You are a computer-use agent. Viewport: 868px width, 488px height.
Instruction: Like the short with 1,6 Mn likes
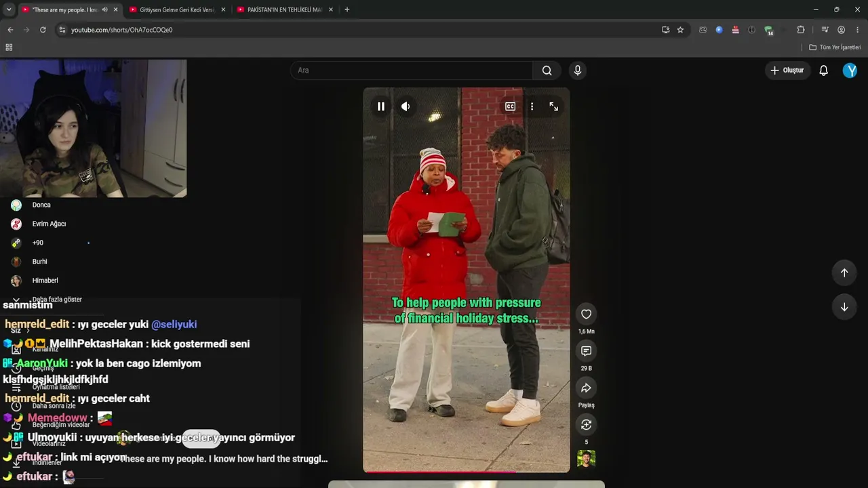[x=587, y=314]
